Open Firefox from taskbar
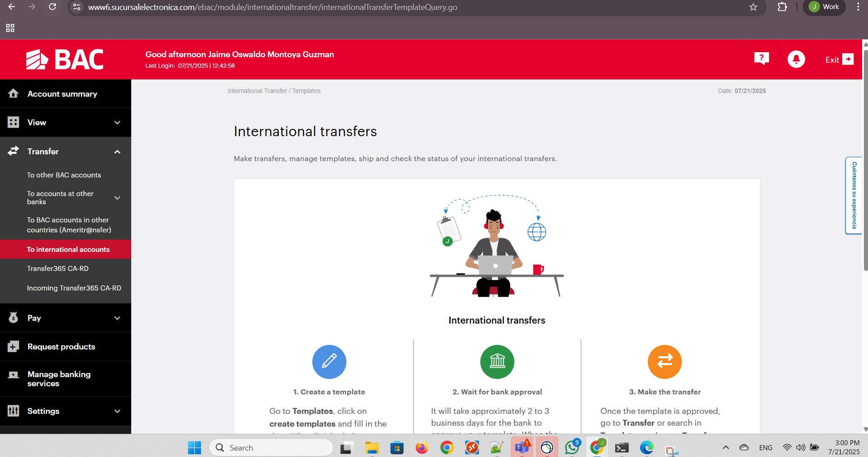Viewport: 868px width, 457px height. point(422,448)
